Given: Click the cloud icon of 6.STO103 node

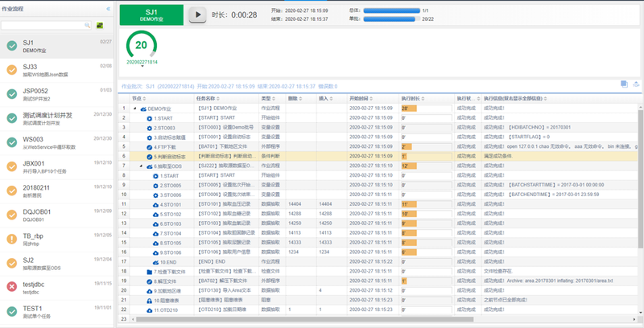Looking at the screenshot, I should point(155,223).
